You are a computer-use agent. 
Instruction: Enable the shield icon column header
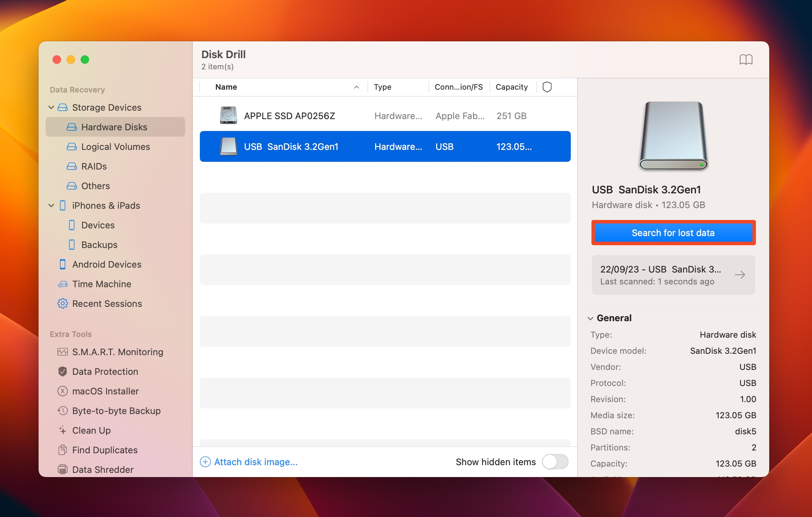[x=547, y=87]
